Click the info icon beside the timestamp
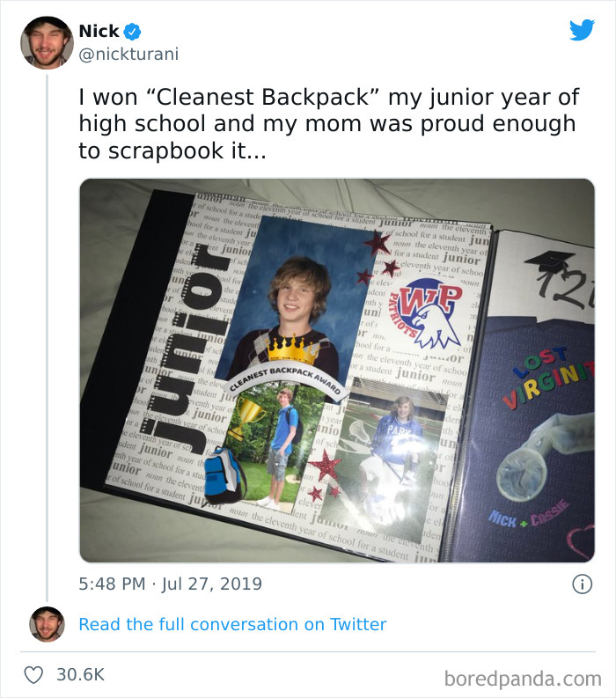This screenshot has height=698, width=616. coord(581,584)
